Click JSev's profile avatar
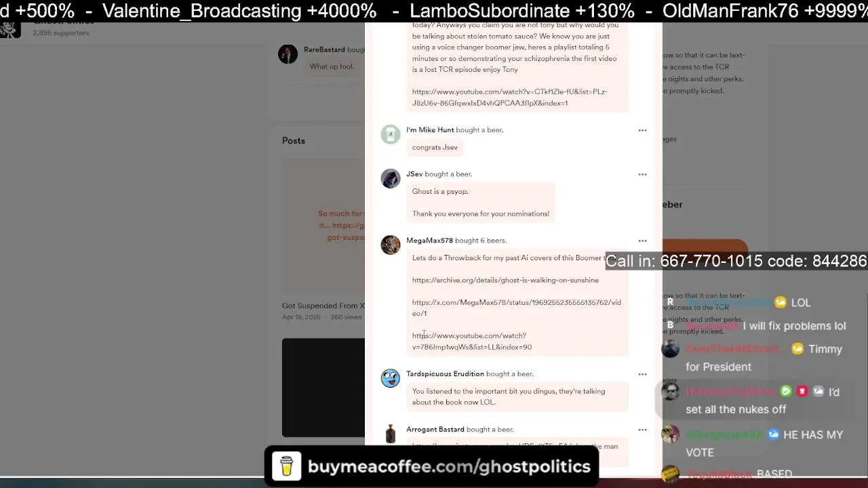Viewport: 868px width, 488px height. tap(391, 178)
